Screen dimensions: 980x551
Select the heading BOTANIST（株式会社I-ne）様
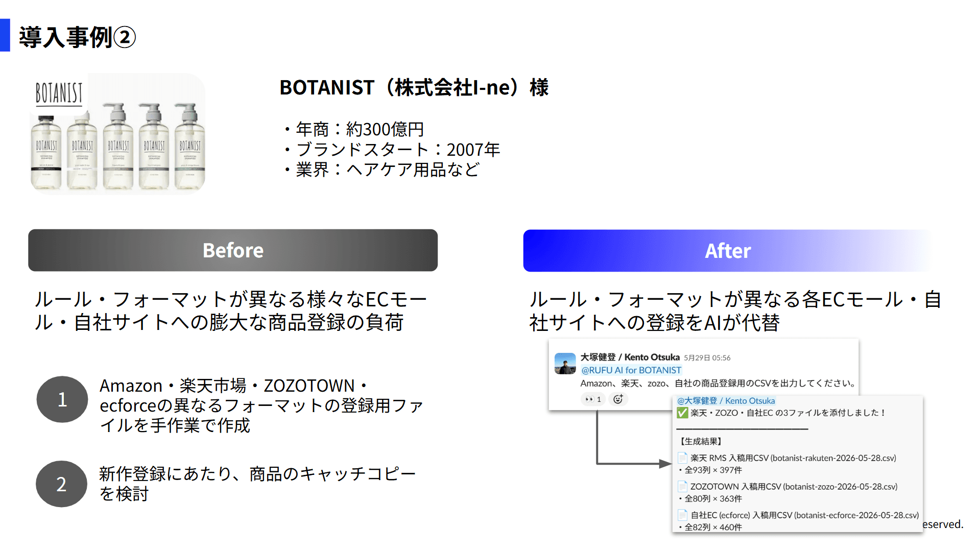click(414, 87)
